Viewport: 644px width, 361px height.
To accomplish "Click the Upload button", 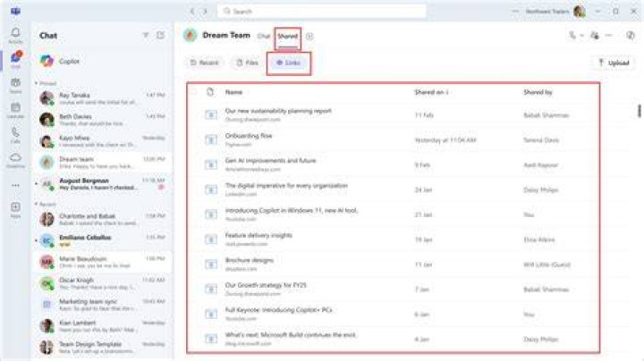I will 614,63.
